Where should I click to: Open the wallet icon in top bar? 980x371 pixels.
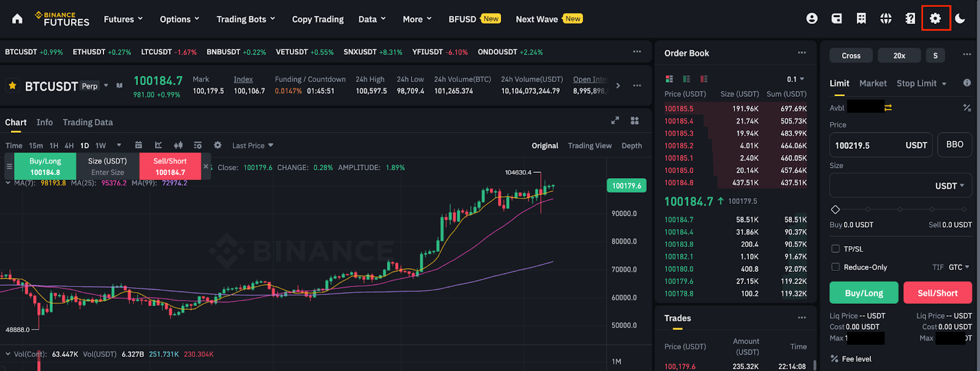click(x=837, y=19)
